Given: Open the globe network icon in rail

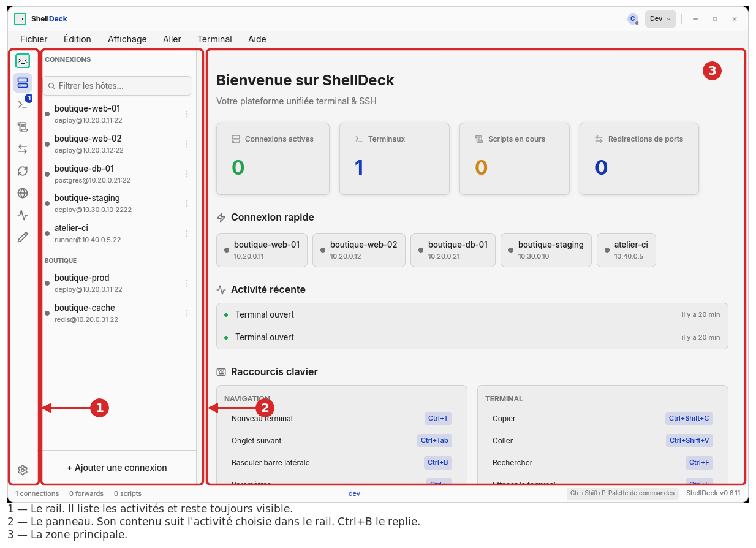Looking at the screenshot, I should 23,193.
